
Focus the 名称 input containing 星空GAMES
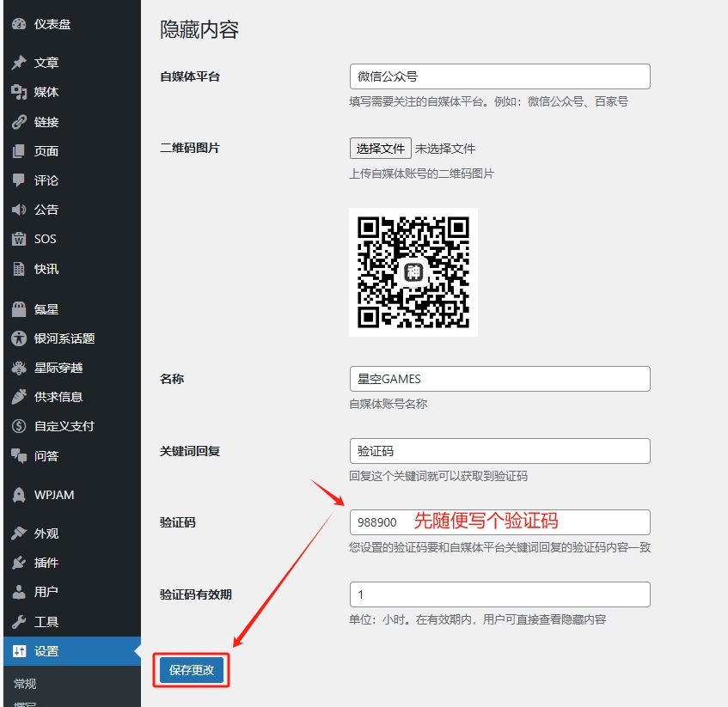click(499, 379)
